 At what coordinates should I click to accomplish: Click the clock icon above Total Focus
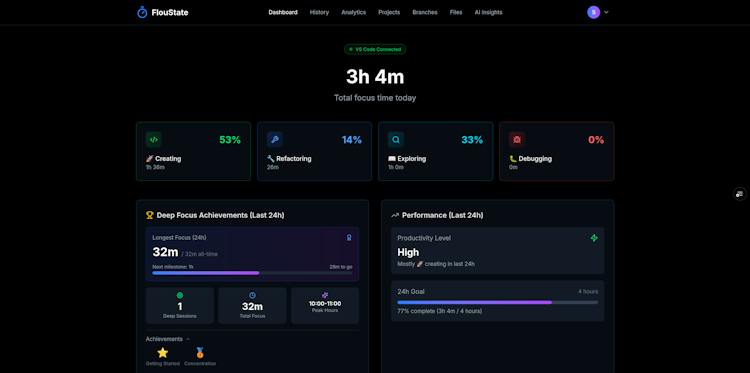point(253,296)
